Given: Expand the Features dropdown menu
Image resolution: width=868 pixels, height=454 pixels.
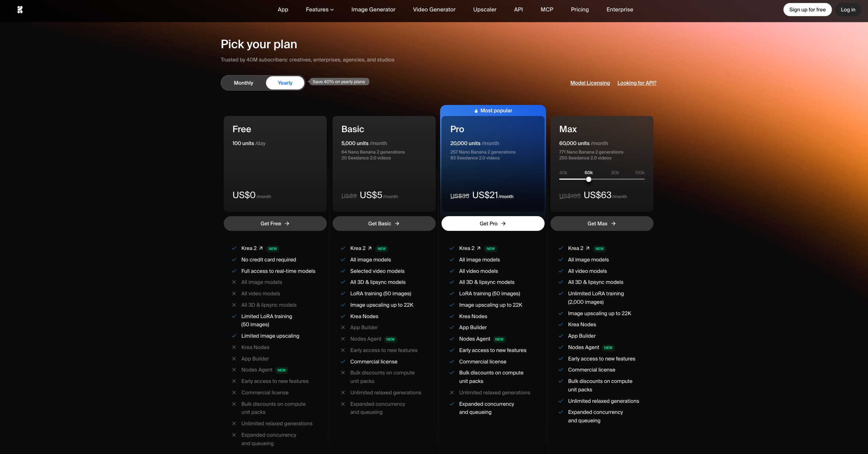Looking at the screenshot, I should (x=320, y=10).
